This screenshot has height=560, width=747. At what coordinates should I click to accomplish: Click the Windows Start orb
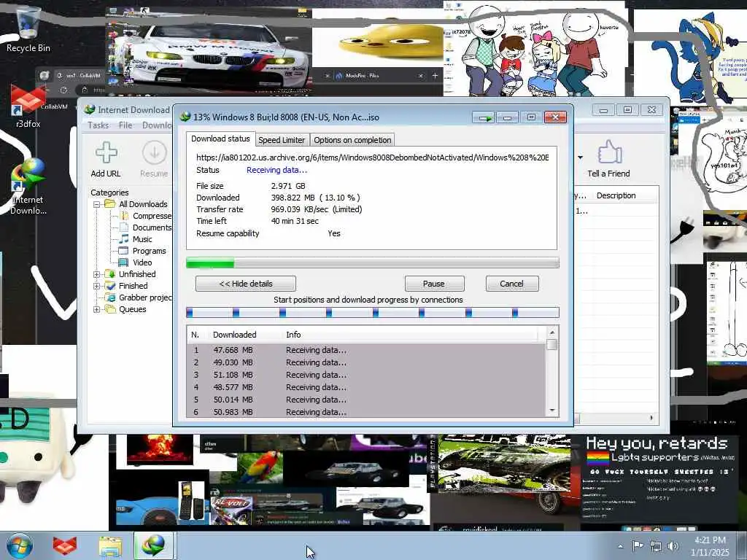point(20,545)
